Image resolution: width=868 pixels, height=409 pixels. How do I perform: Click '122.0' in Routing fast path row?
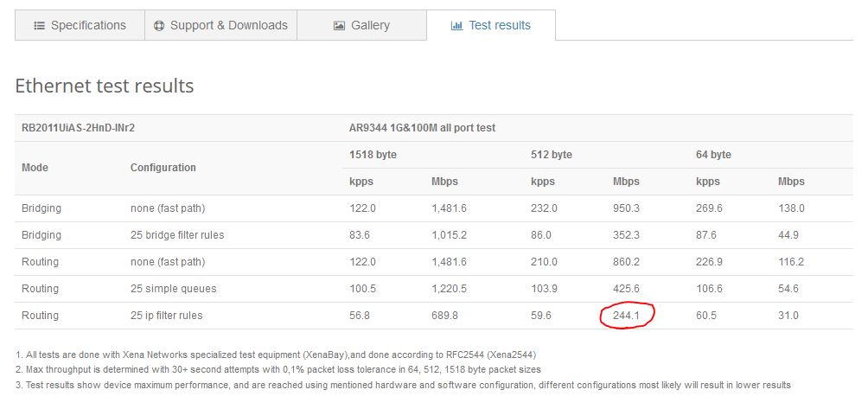pos(362,262)
